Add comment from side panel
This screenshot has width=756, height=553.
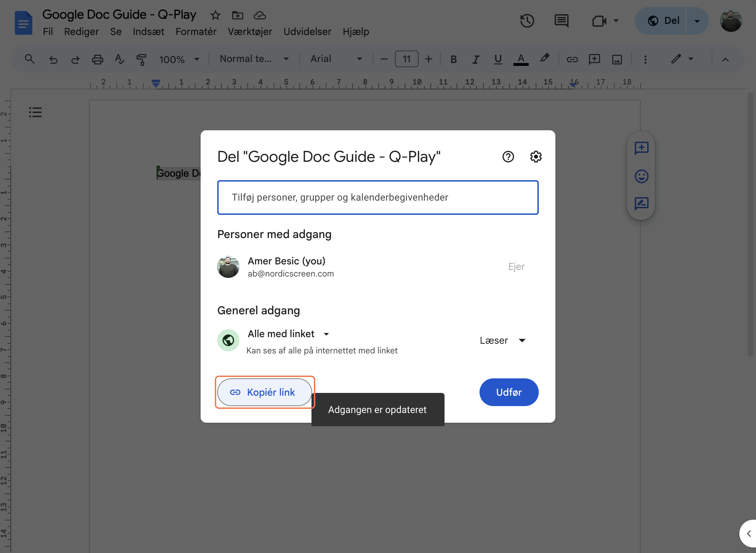pos(641,148)
